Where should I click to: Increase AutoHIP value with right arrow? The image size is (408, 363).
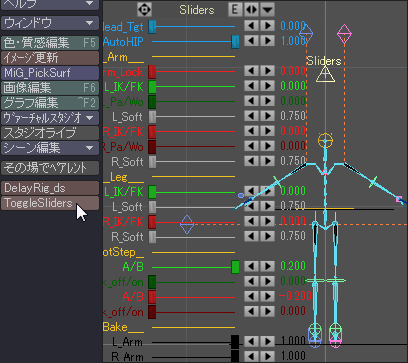pyautogui.click(x=267, y=41)
